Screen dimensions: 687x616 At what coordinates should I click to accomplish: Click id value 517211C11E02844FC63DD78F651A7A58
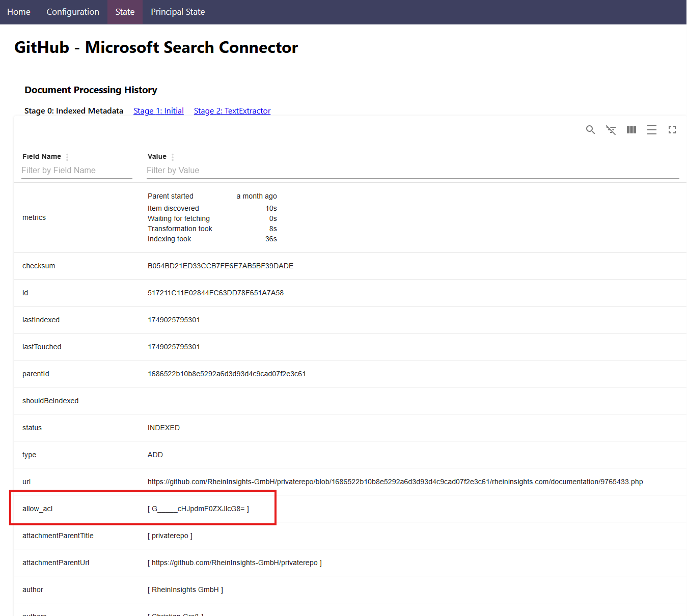[215, 293]
